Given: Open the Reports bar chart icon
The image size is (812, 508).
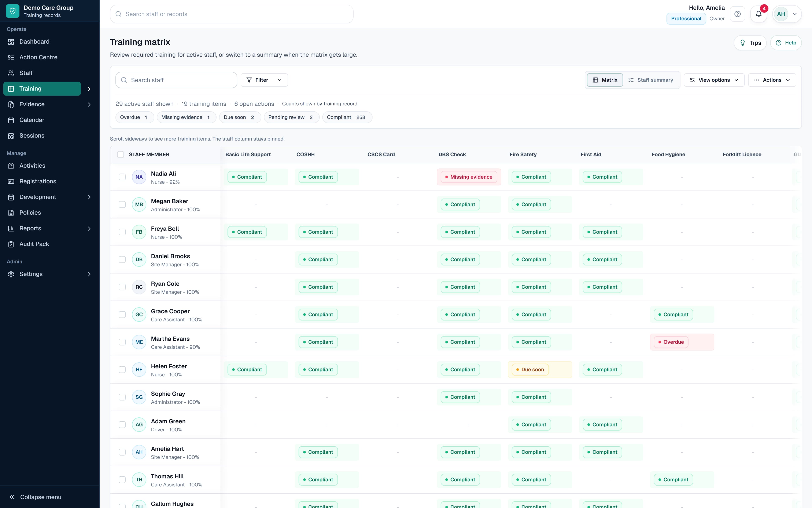Looking at the screenshot, I should point(11,228).
